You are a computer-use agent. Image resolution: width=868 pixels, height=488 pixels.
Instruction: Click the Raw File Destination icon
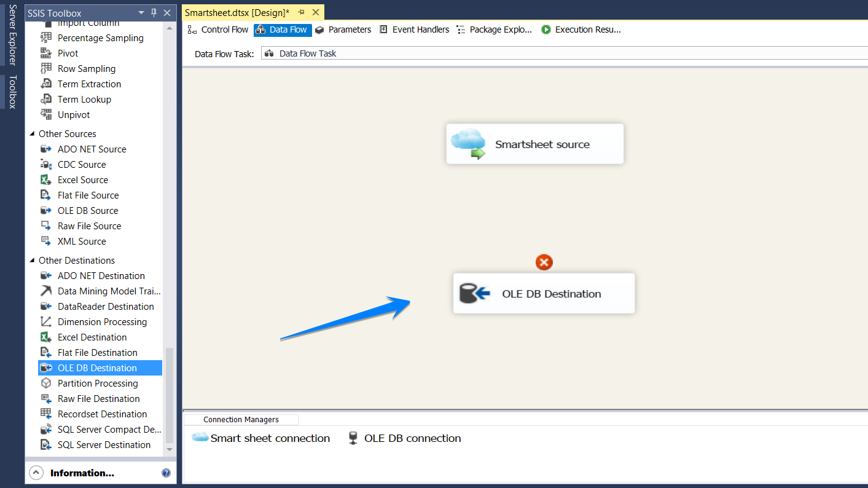tap(46, 398)
